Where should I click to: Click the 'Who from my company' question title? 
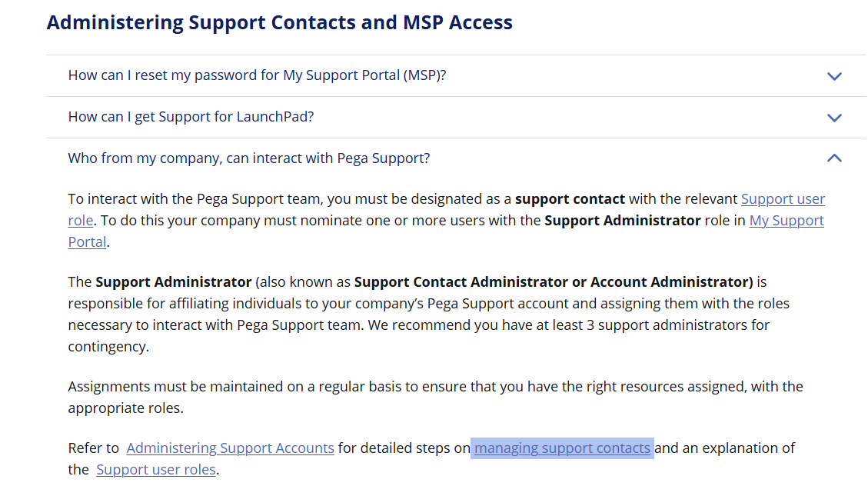[248, 158]
